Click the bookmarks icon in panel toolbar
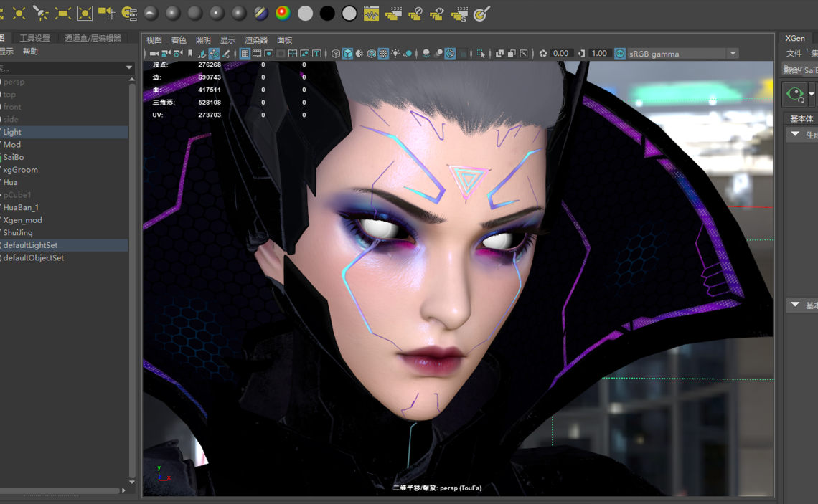The image size is (818, 504). (x=190, y=54)
